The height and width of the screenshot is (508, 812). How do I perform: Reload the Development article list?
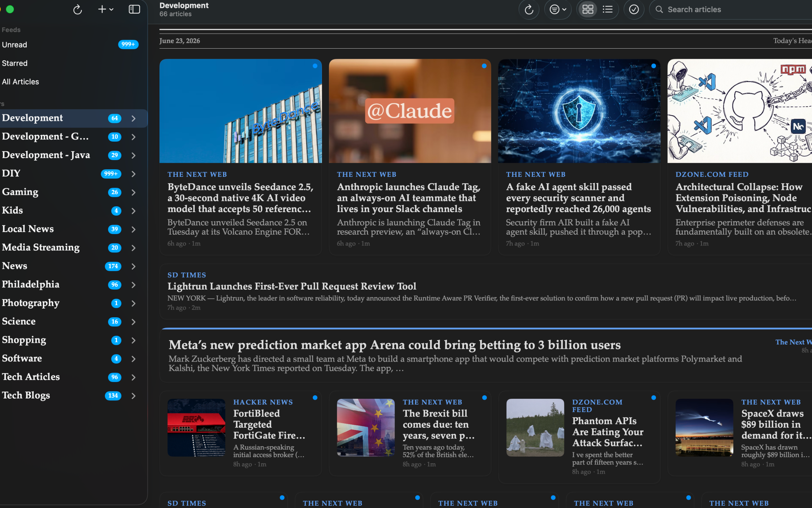pos(529,10)
